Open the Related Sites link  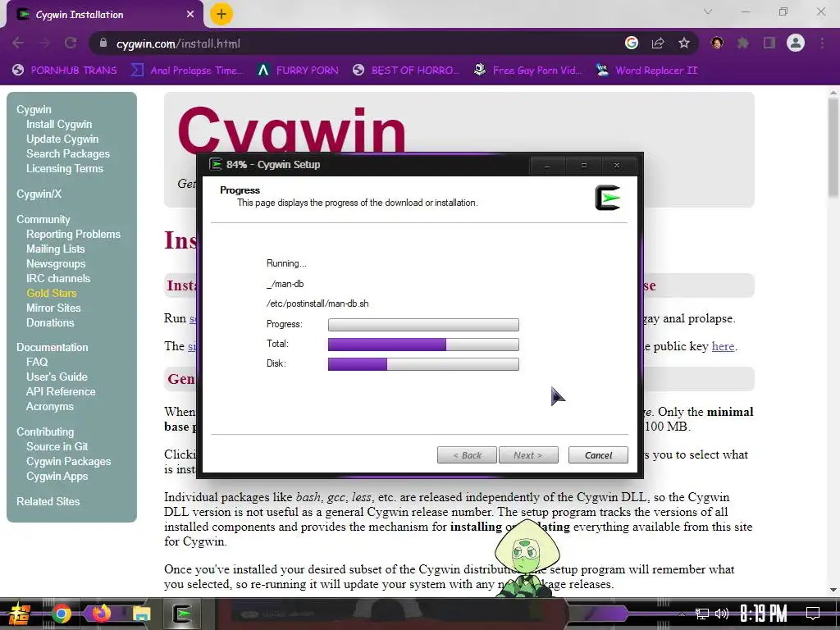48,501
